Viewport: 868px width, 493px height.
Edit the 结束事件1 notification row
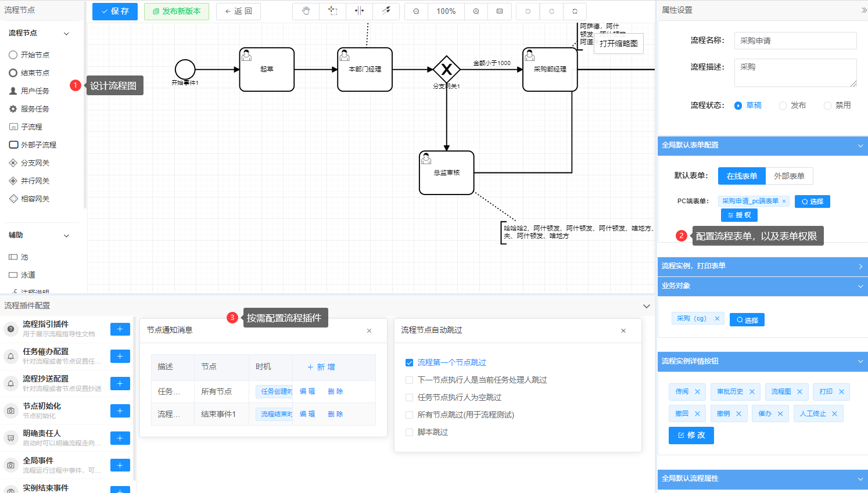coord(307,414)
